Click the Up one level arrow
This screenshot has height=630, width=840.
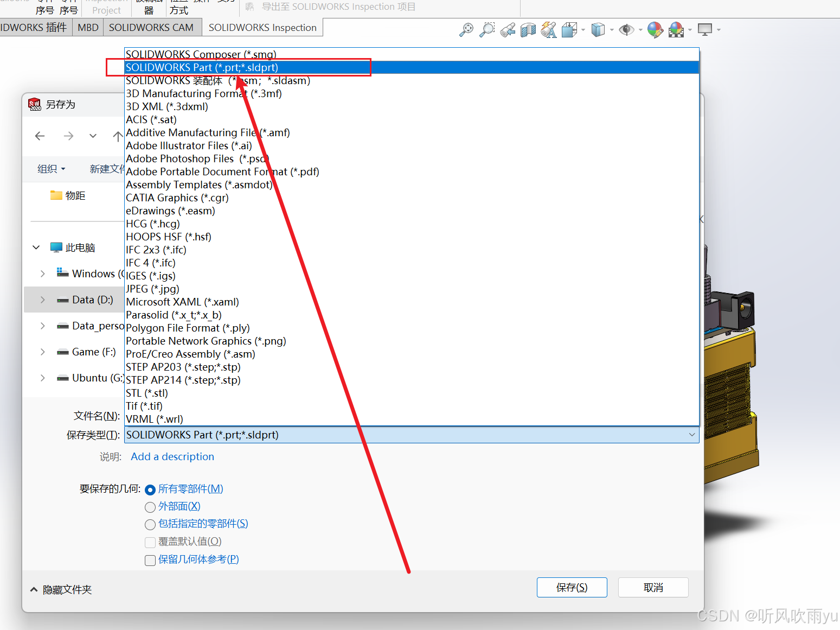click(117, 136)
